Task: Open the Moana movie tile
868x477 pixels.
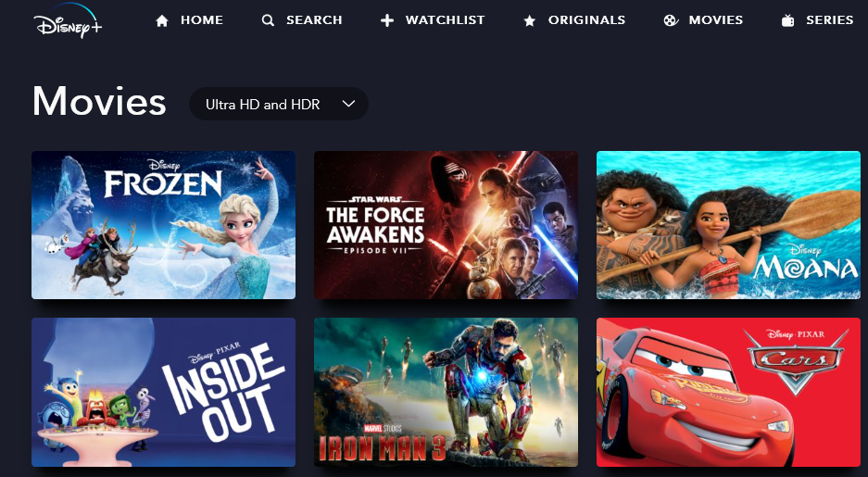Action: coord(728,225)
